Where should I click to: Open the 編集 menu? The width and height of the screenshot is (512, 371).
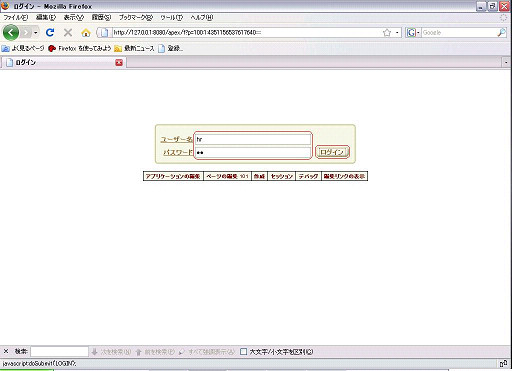coord(46,17)
